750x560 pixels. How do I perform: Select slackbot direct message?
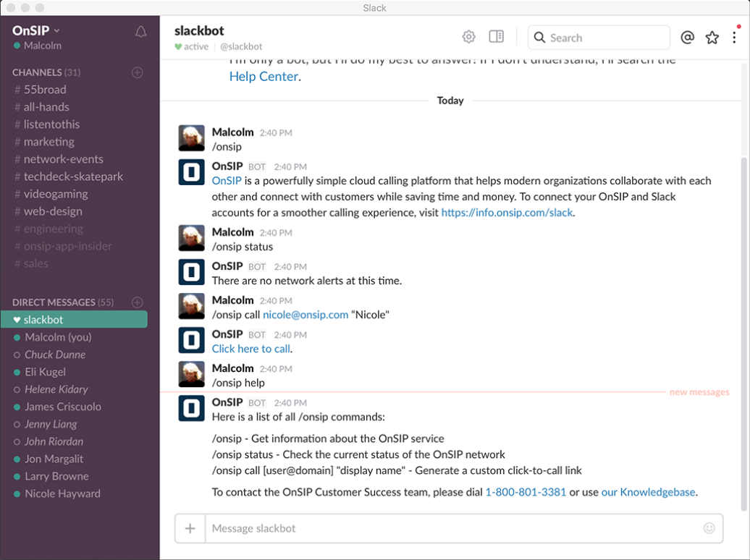coord(74,320)
